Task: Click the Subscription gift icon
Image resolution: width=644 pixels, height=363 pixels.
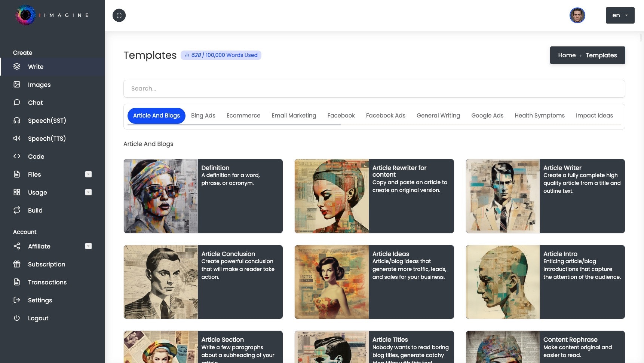Action: [17, 264]
